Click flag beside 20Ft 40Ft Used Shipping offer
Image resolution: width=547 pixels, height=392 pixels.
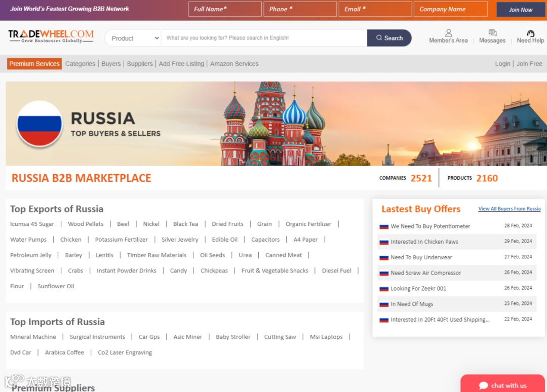click(384, 320)
